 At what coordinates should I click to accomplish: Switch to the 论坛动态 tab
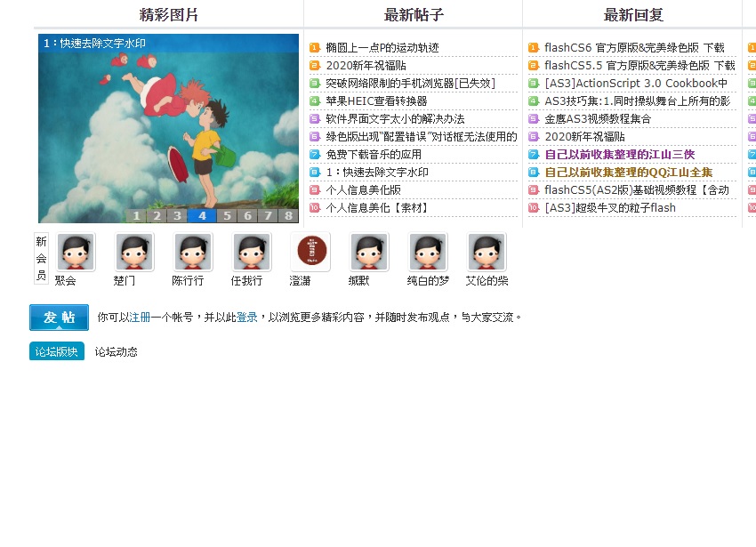117,351
